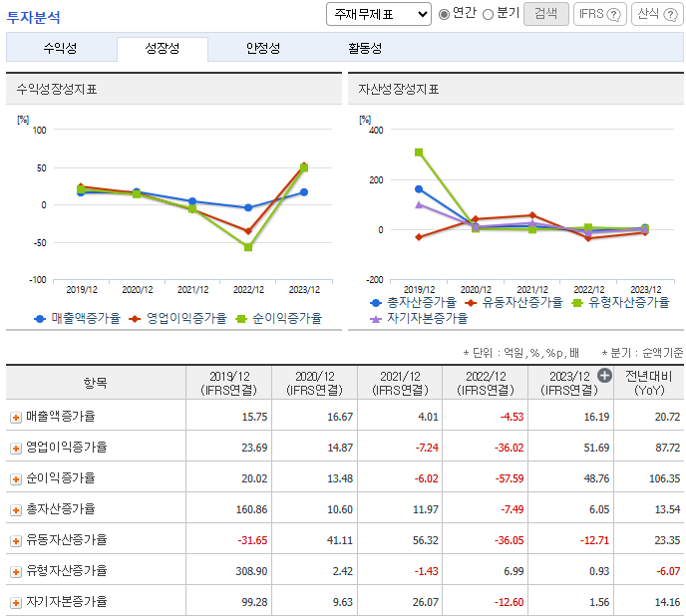Click the 전년대비 (YoY) column header
Image resolution: width=686 pixels, height=616 pixels.
(649, 383)
